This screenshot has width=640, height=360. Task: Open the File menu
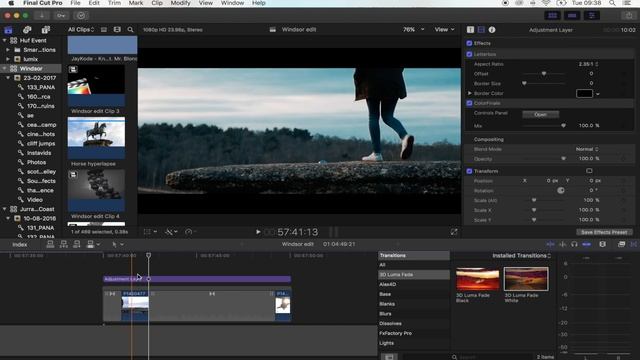(76, 3)
